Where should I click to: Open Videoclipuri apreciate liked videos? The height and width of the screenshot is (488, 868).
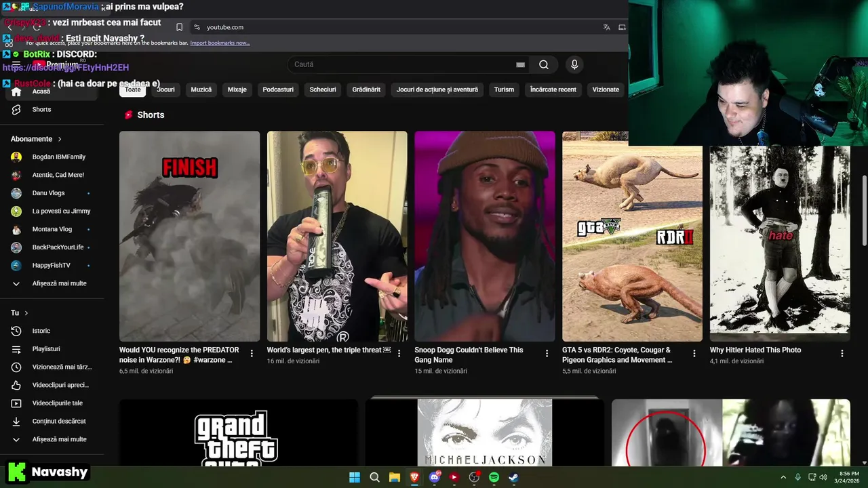point(52,385)
